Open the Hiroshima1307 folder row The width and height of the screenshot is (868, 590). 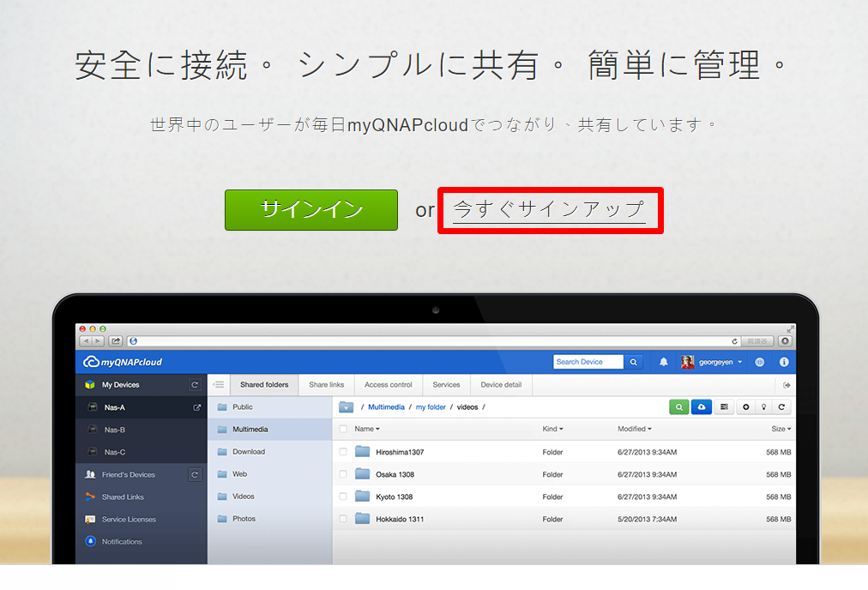click(564, 452)
